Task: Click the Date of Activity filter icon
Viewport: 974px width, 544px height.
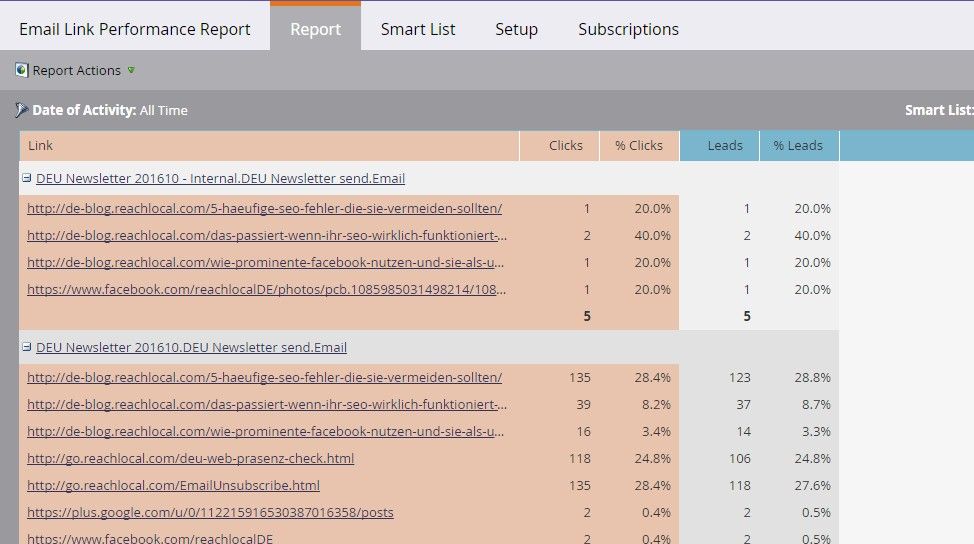Action: [x=21, y=110]
